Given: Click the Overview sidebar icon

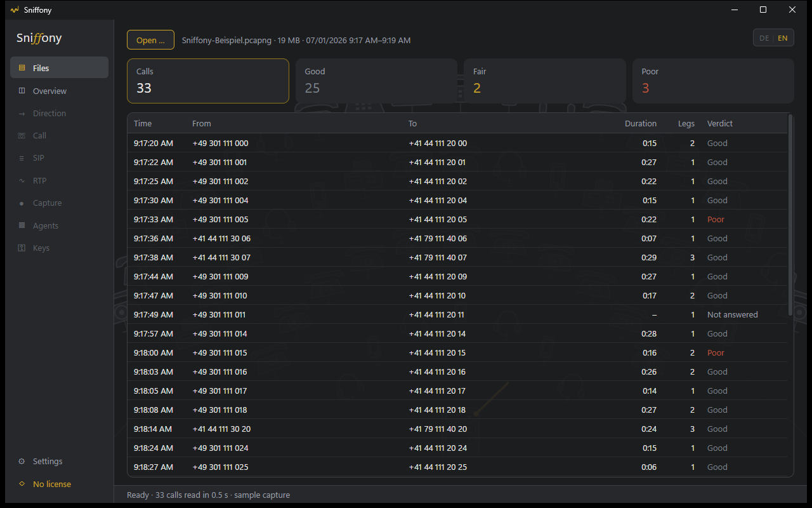Looking at the screenshot, I should pyautogui.click(x=22, y=91).
